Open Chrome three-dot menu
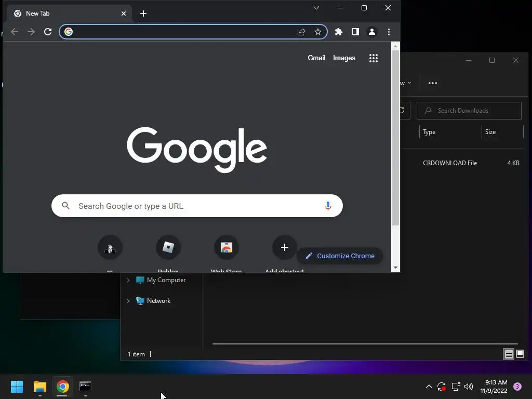Screen dimensions: 532x399 [389, 32]
